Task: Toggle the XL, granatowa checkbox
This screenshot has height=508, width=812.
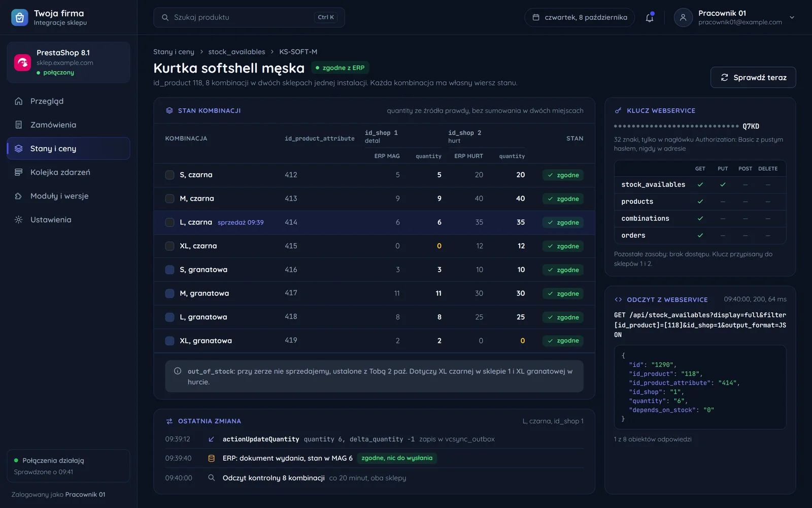Action: [170, 341]
